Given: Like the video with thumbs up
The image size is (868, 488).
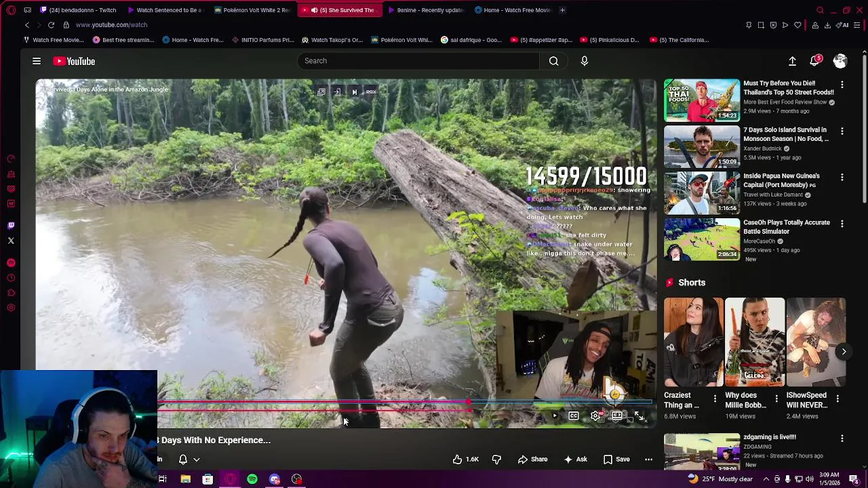Looking at the screenshot, I should coord(466,460).
